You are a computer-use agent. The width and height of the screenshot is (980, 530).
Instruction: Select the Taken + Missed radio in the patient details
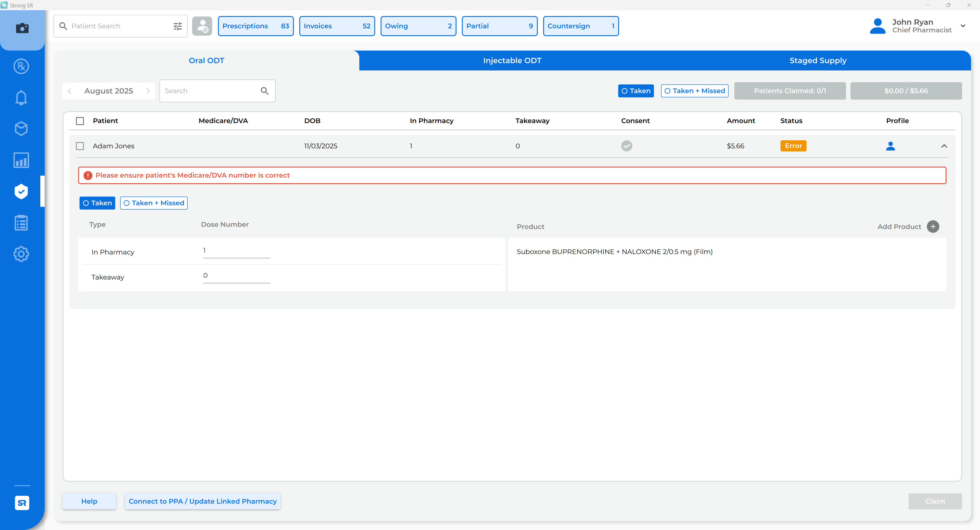pos(154,203)
